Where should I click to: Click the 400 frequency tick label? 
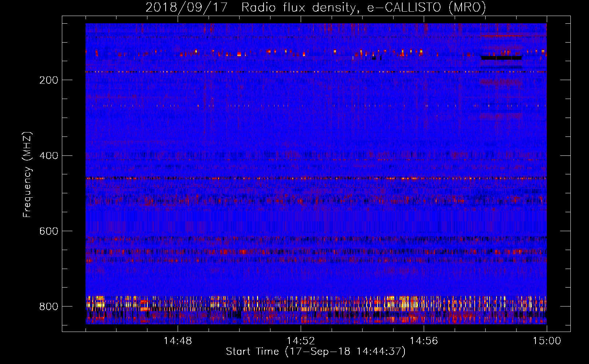point(49,156)
